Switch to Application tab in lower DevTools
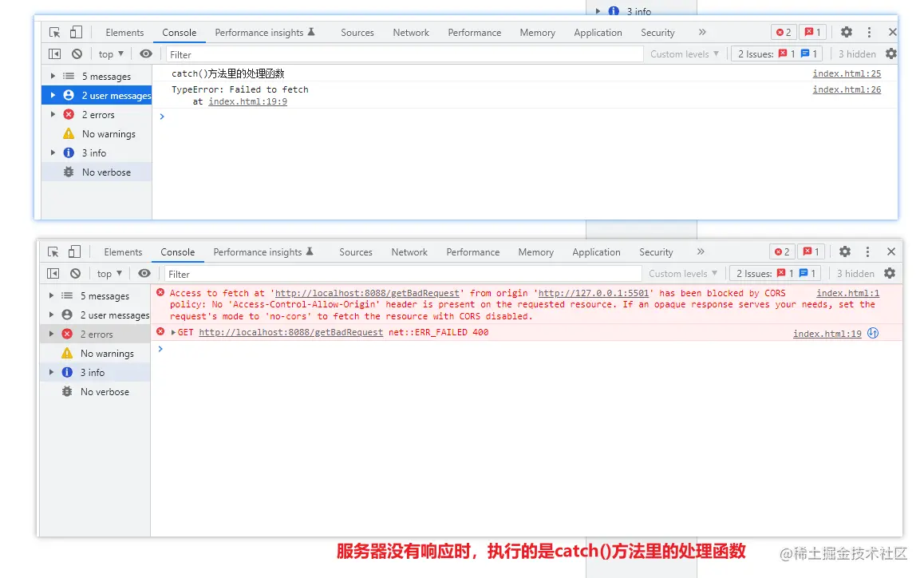Screen dimensions: 924x578 pyautogui.click(x=596, y=251)
